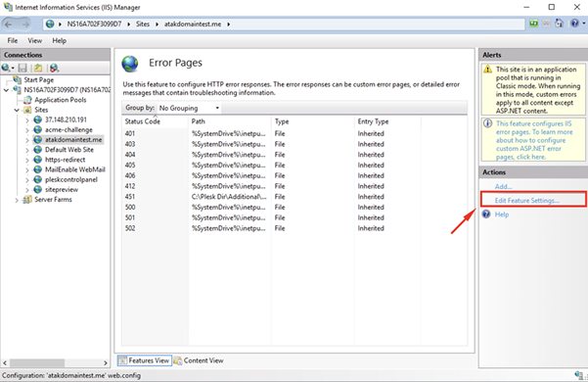This screenshot has height=382, width=588.
Task: Click the Connect globe icon in Connections toolbar
Action: 6,68
